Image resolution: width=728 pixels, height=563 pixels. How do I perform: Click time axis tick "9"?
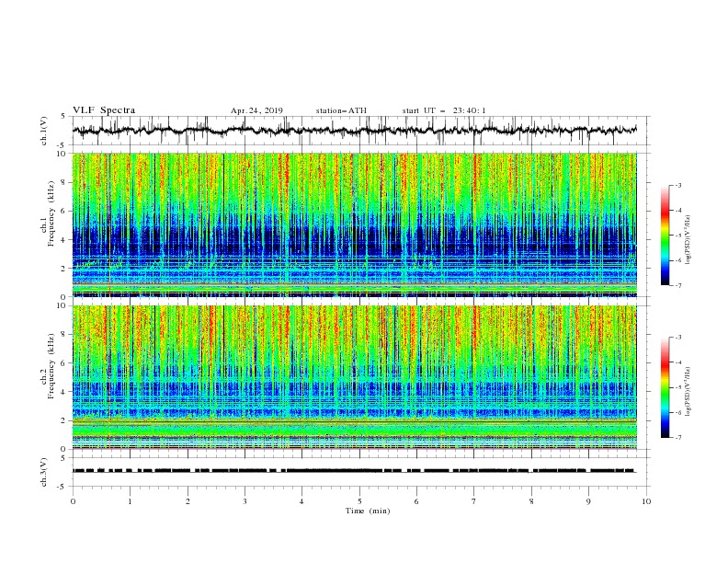point(588,501)
